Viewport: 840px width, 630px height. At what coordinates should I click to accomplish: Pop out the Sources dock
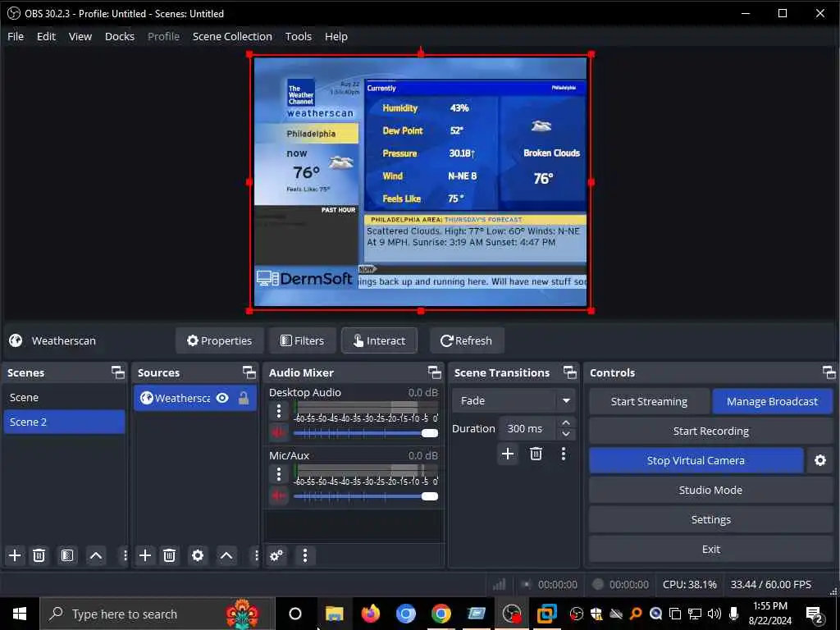249,372
